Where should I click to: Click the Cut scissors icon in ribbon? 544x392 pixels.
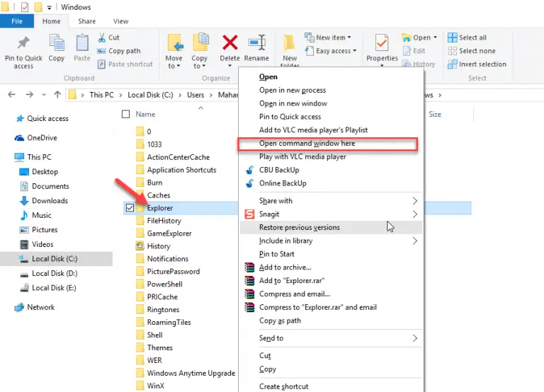pyautogui.click(x=103, y=38)
